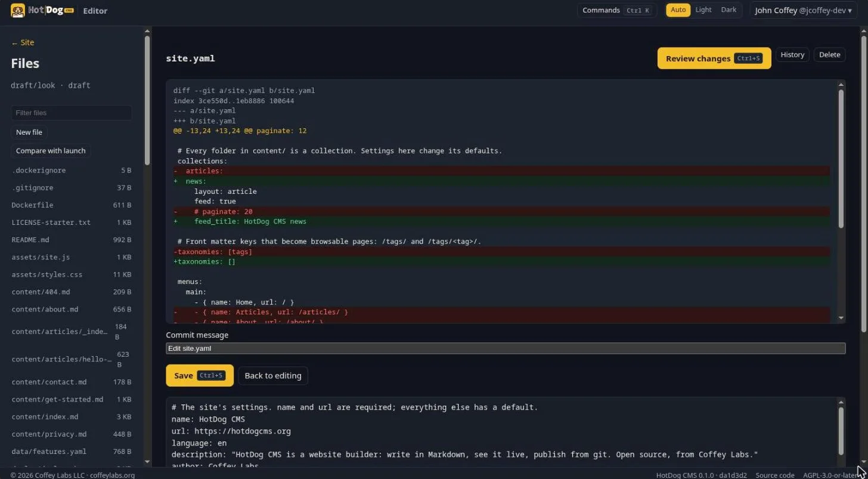Click the New file button
The height and width of the screenshot is (479, 868).
29,132
